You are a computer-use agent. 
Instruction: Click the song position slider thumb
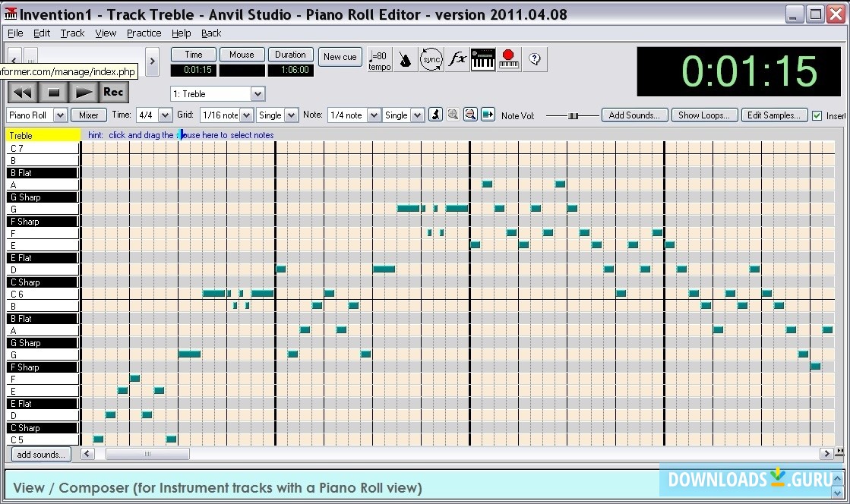31,56
